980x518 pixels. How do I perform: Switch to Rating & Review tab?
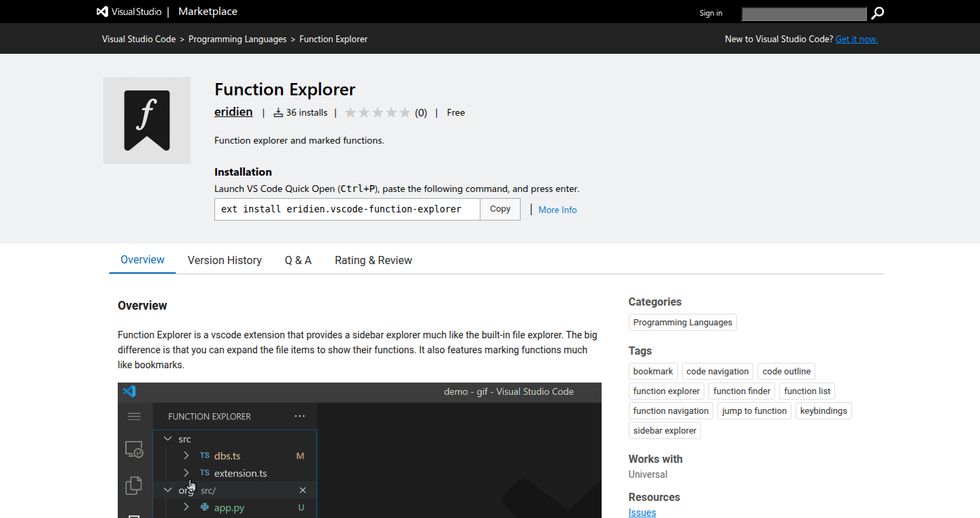point(374,260)
